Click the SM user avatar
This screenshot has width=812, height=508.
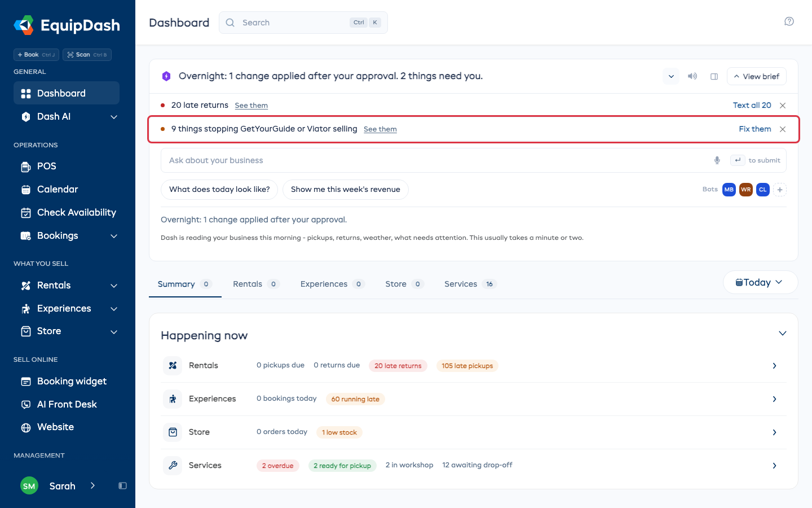coord(29,486)
